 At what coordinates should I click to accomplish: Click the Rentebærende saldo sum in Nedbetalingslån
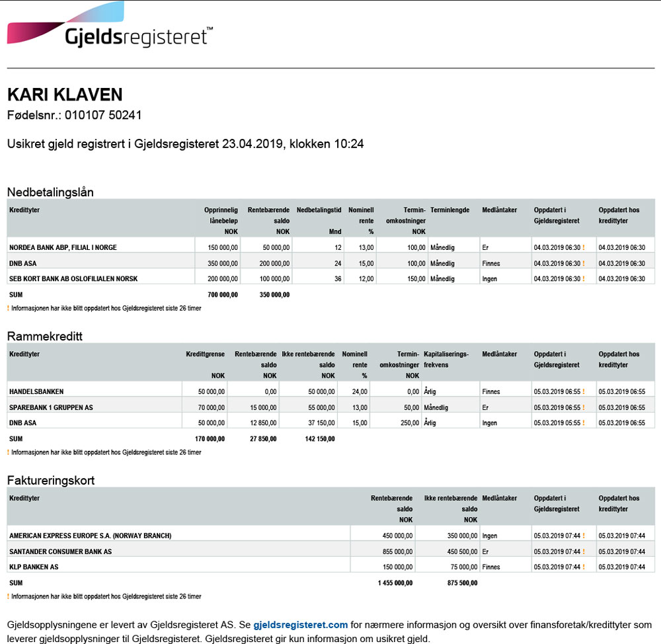pos(274,295)
